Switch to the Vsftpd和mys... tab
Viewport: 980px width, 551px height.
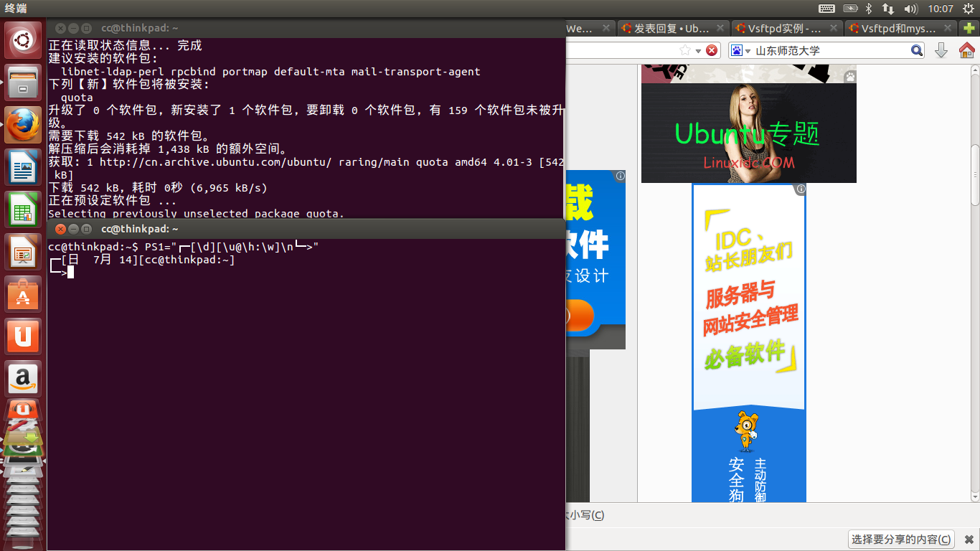[900, 29]
